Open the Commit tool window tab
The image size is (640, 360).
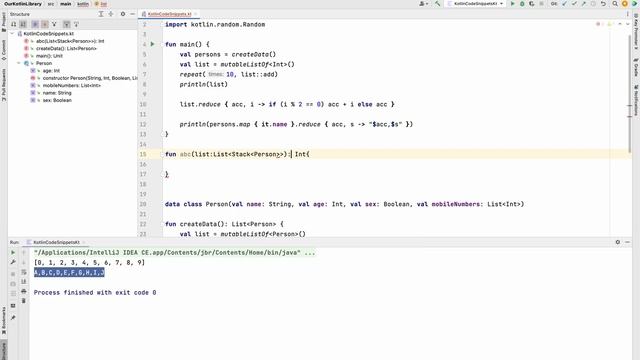[4, 50]
